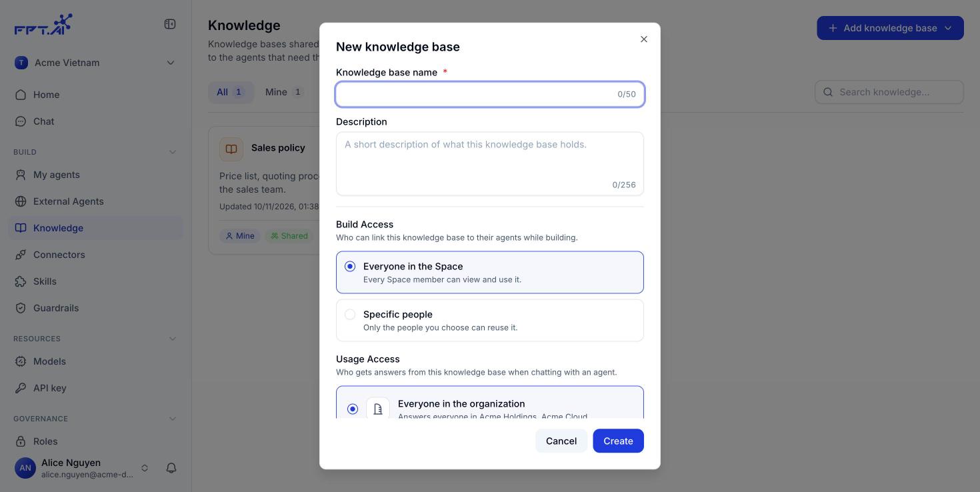Open the Models page
Image resolution: width=980 pixels, height=492 pixels.
[x=95, y=361]
